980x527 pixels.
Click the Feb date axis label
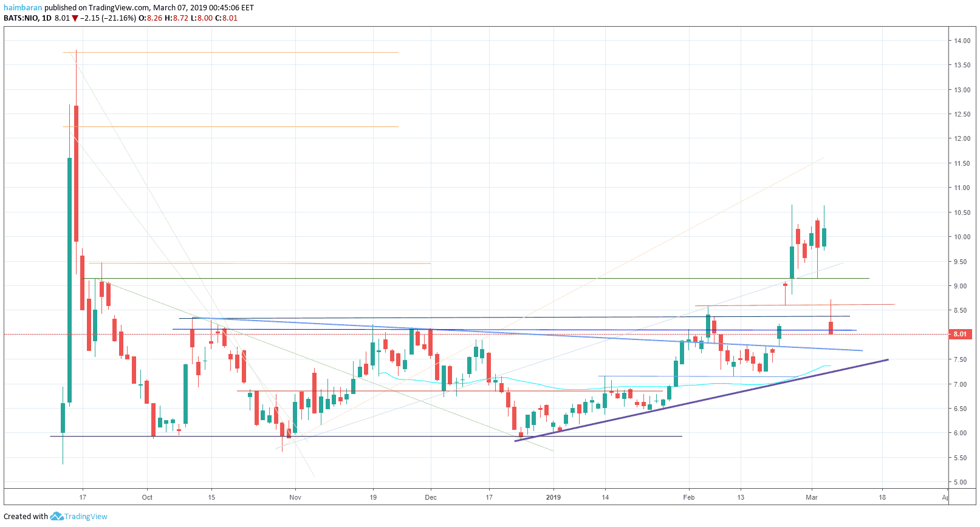tap(689, 497)
